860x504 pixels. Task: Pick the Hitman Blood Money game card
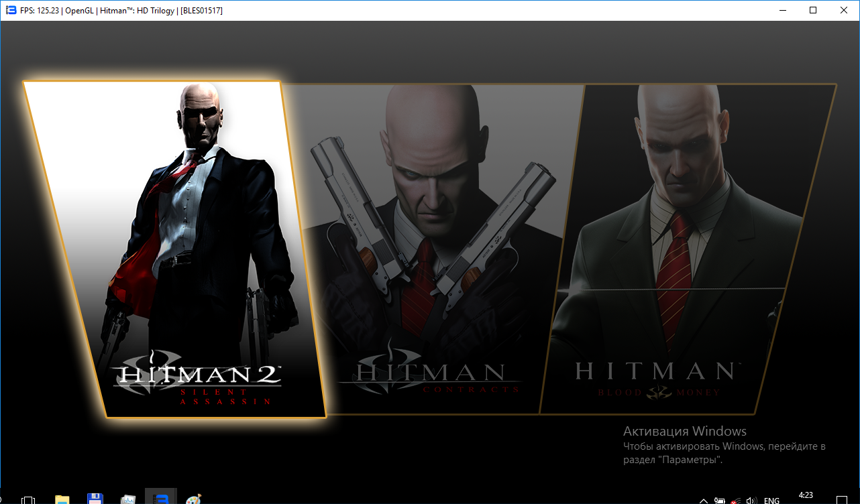coord(688,248)
